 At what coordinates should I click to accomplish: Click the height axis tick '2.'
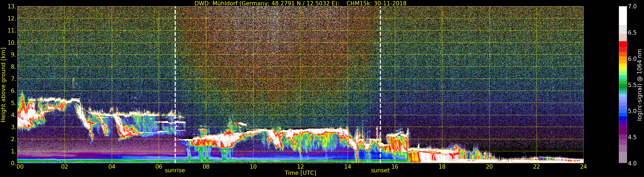(x=14, y=139)
